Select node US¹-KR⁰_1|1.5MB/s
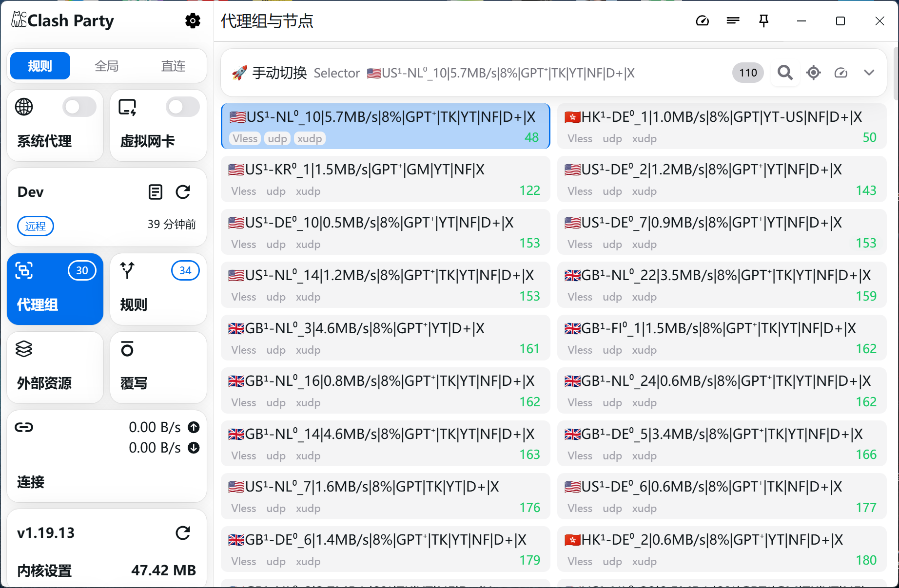The image size is (899, 588). click(385, 179)
